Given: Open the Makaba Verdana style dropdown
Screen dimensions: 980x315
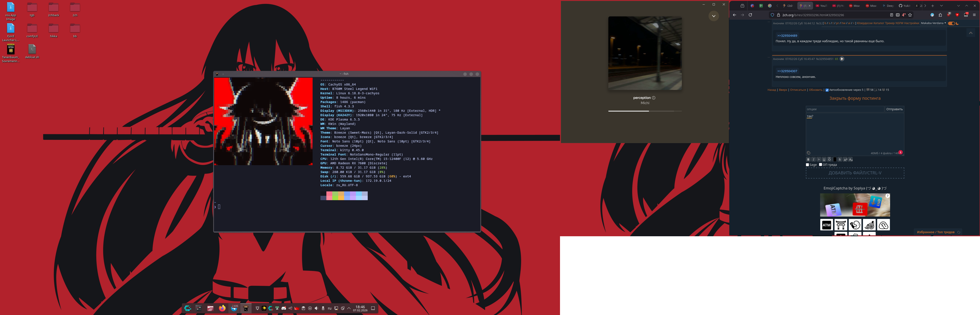Looking at the screenshot, I should point(933,23).
